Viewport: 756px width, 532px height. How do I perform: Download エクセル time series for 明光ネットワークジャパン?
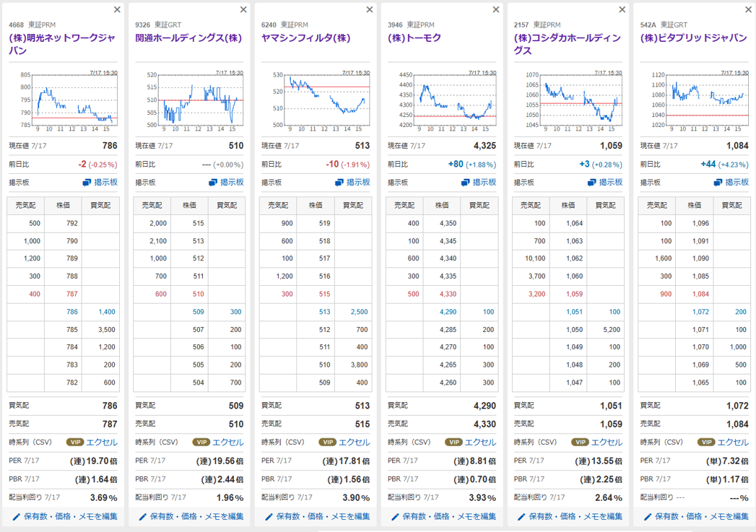(x=102, y=442)
